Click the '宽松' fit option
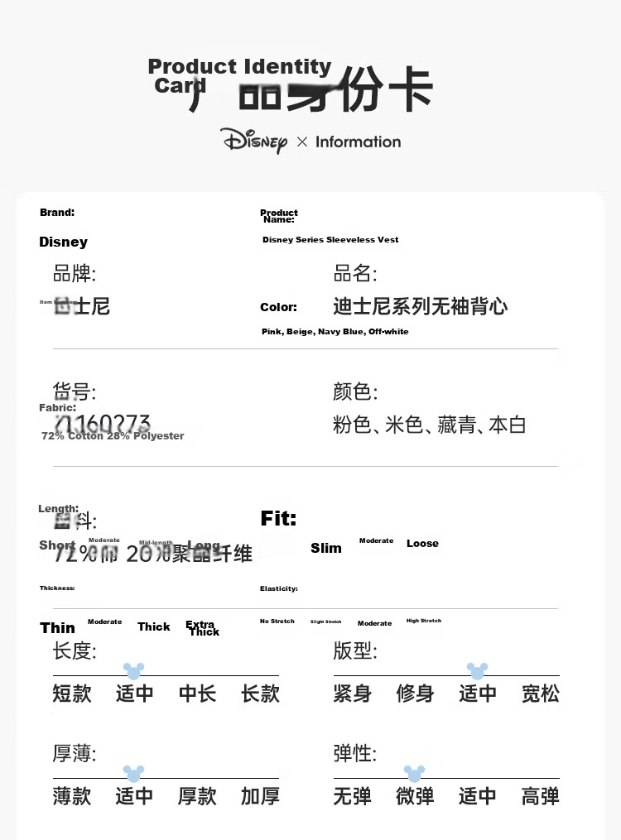This screenshot has width=621, height=840. coord(540,694)
